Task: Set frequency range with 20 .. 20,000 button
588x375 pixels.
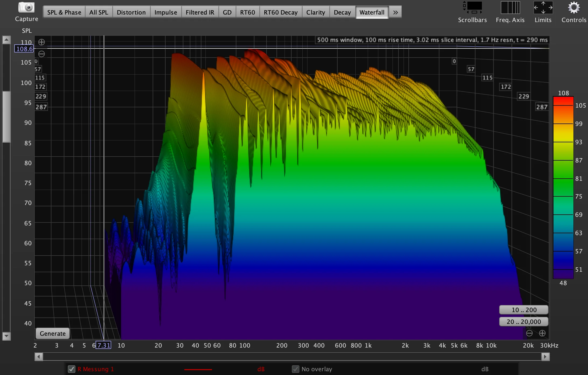Action: (524, 322)
